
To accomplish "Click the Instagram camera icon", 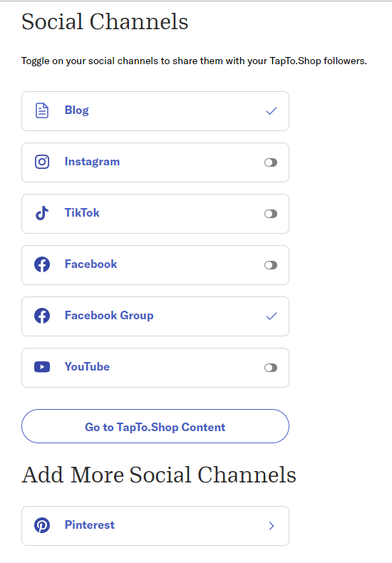I will click(x=42, y=162).
